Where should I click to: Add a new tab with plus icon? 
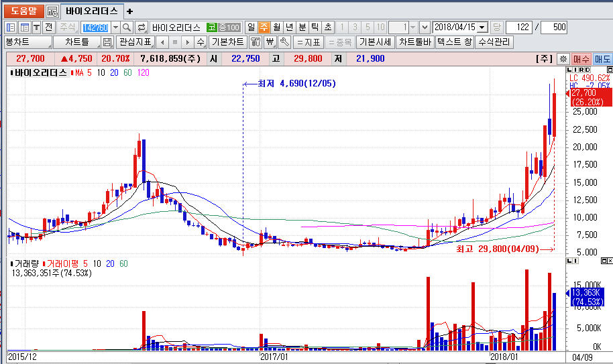tap(130, 11)
